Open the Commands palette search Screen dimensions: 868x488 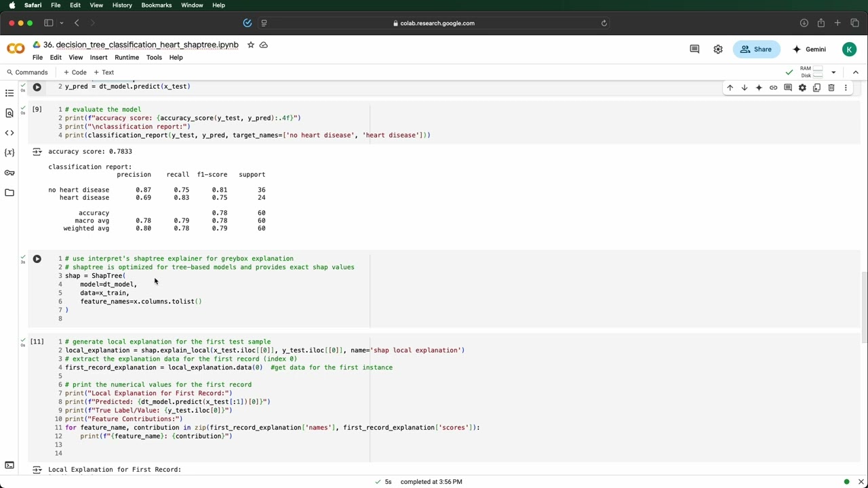pos(27,72)
